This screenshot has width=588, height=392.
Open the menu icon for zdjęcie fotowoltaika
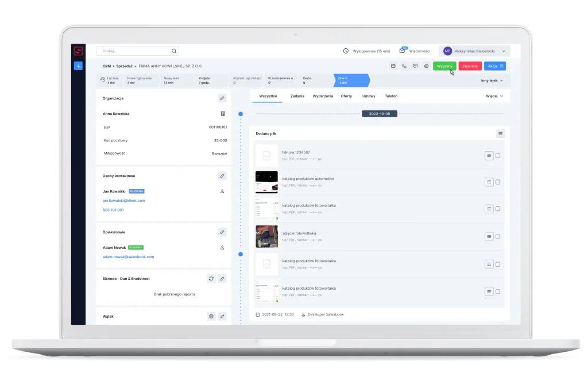489,237
